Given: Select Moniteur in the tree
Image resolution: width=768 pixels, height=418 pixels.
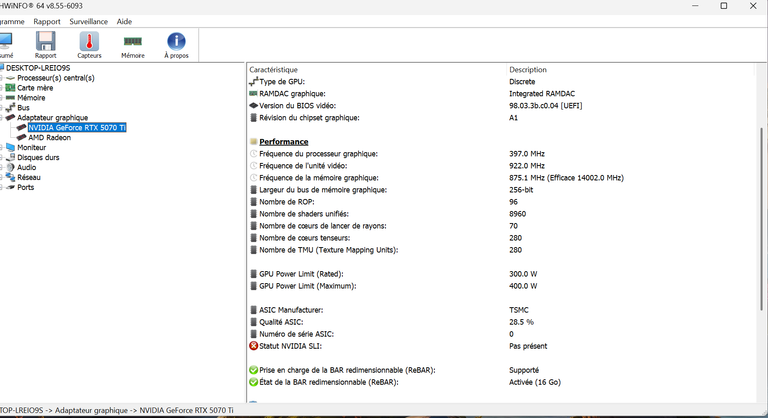Looking at the screenshot, I should [x=31, y=148].
